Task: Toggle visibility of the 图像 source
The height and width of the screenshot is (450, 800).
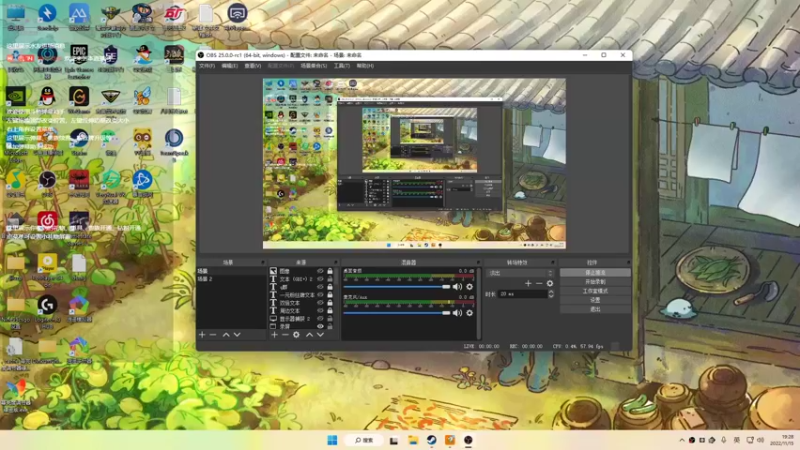Action: pos(320,271)
